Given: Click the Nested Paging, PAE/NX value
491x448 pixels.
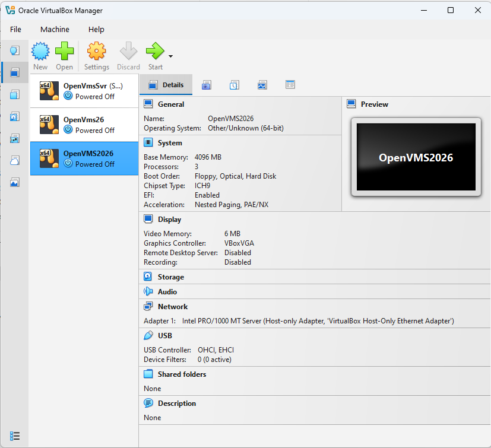Looking at the screenshot, I should (x=232, y=205).
